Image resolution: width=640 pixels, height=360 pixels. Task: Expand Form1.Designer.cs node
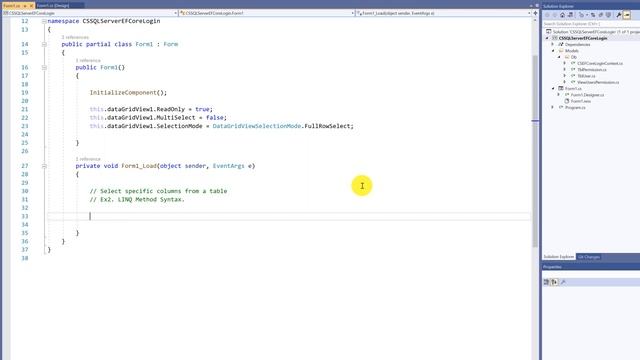[559, 95]
